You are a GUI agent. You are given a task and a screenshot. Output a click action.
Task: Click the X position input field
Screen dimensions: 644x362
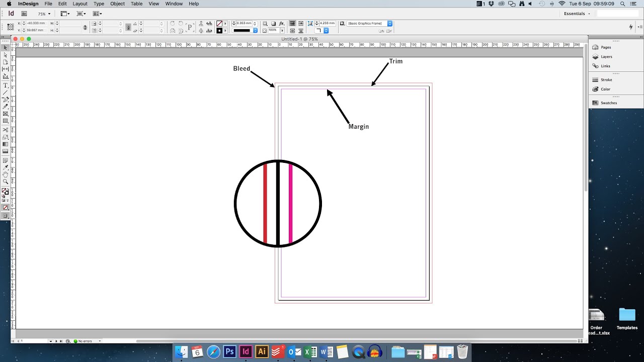pyautogui.click(x=38, y=24)
